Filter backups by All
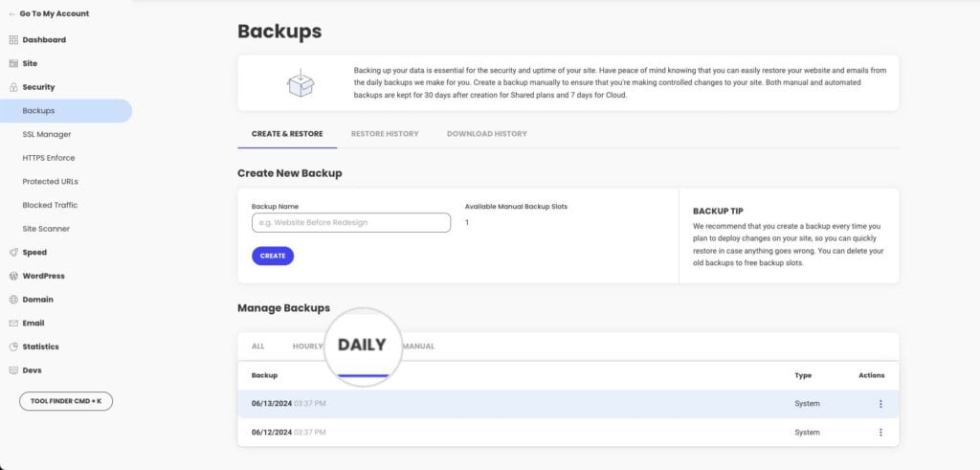 point(258,347)
